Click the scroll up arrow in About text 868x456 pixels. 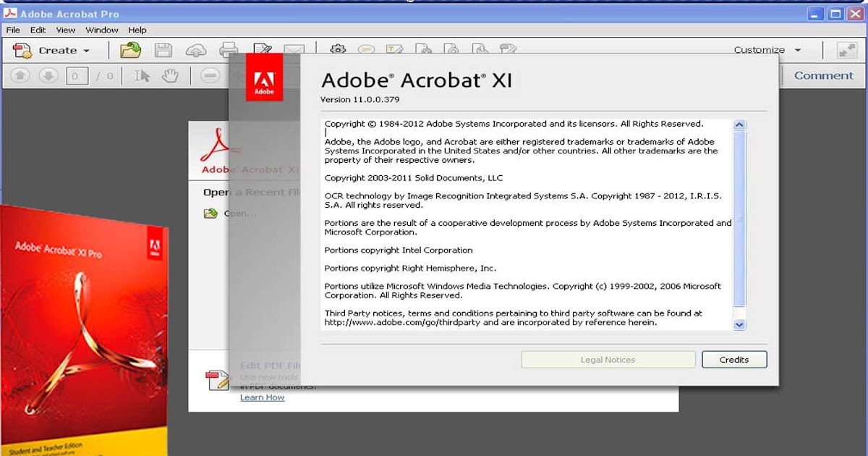[x=739, y=124]
